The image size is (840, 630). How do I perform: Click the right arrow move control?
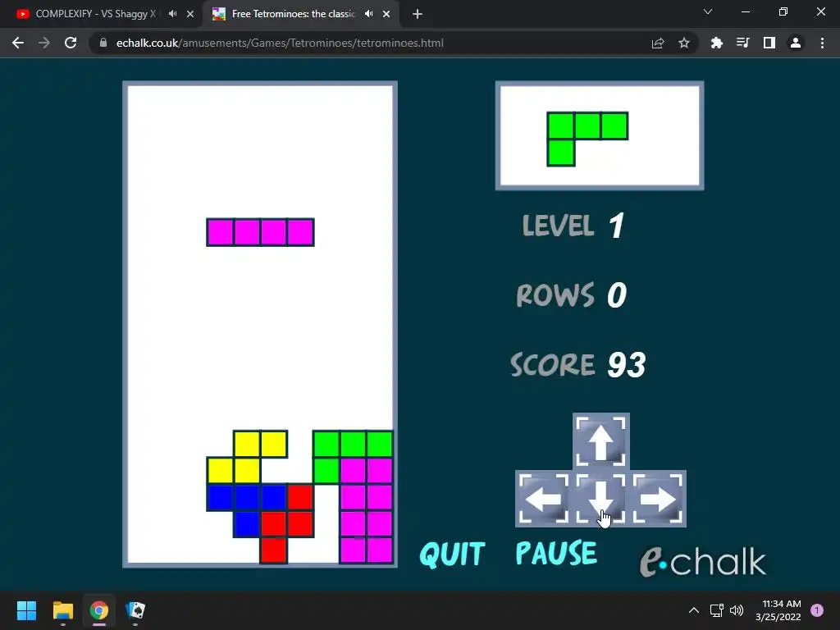coord(658,499)
